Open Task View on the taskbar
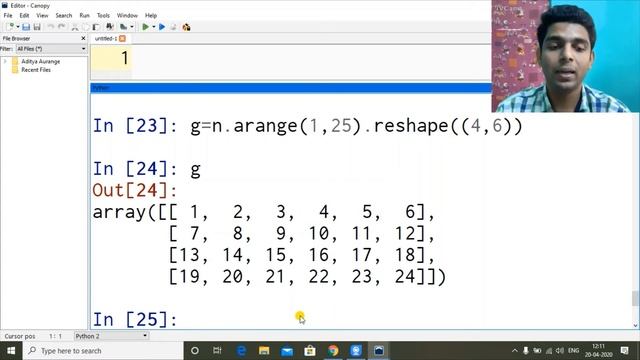Viewport: 640px width, 360px height. (217, 351)
